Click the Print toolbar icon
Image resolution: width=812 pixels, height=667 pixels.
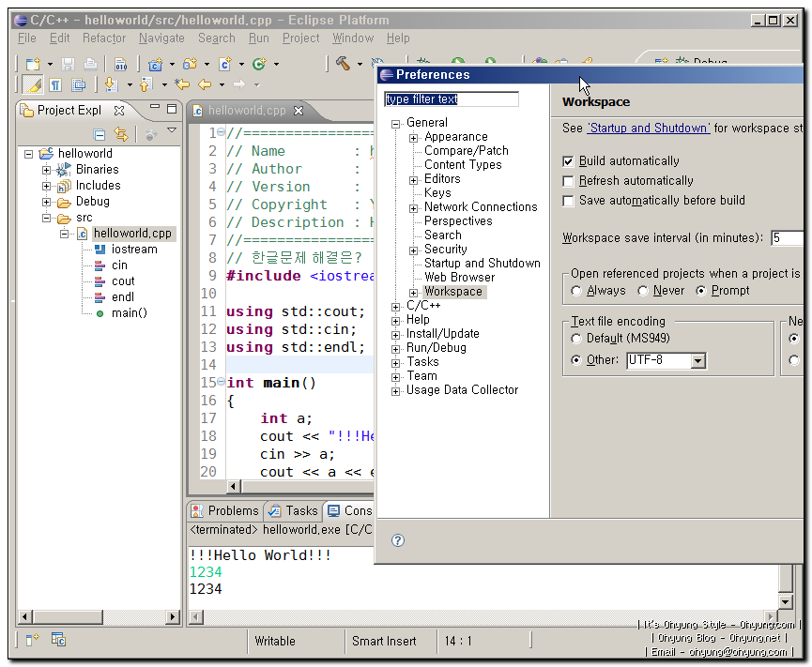(x=90, y=64)
